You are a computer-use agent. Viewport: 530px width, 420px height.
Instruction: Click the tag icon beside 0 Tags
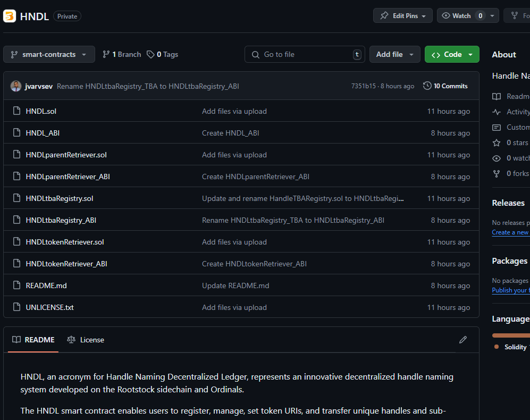(x=150, y=54)
